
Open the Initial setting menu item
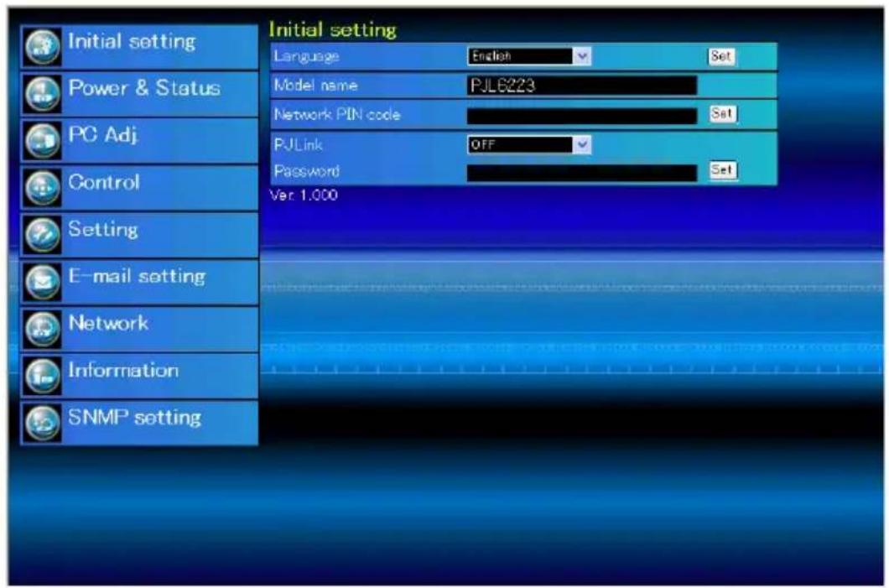(139, 46)
